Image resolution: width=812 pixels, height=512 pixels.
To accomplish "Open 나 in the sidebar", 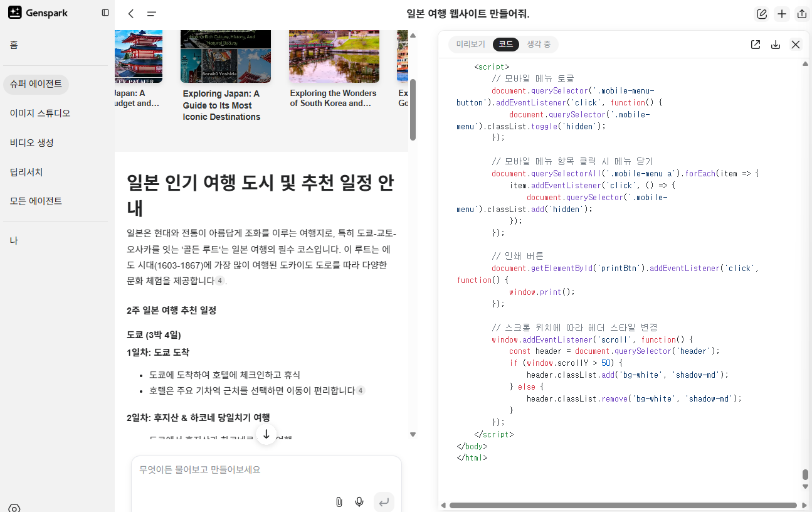I will pyautogui.click(x=14, y=241).
